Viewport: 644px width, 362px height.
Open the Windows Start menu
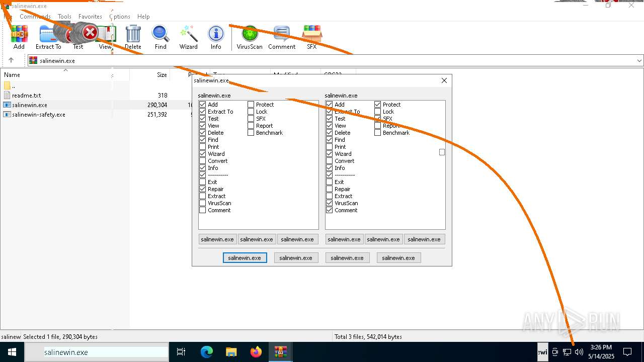12,352
